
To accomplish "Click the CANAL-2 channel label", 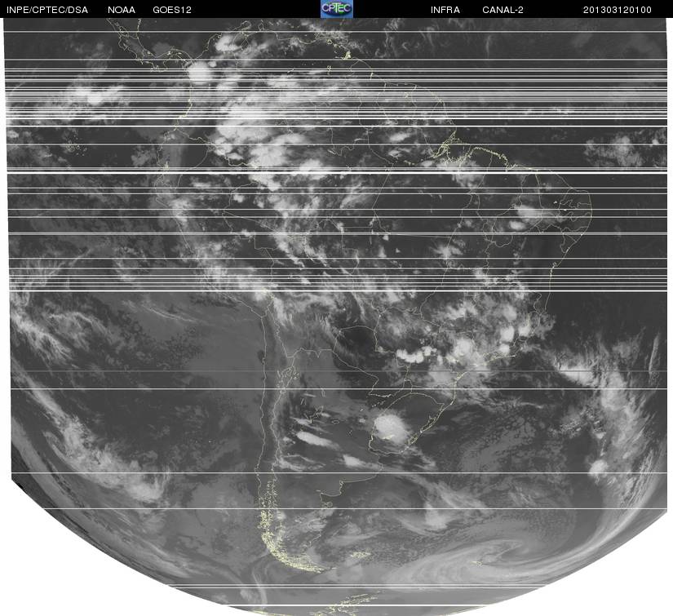I will [x=503, y=10].
